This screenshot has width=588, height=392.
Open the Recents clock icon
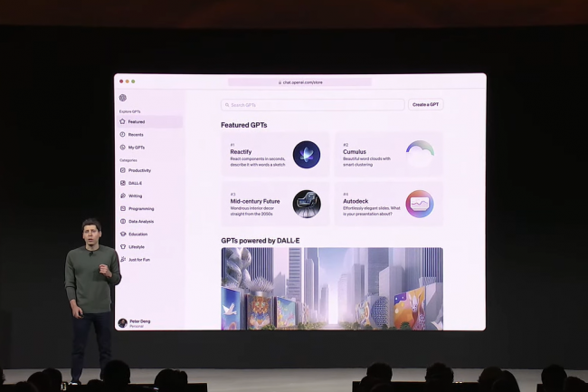(x=122, y=134)
